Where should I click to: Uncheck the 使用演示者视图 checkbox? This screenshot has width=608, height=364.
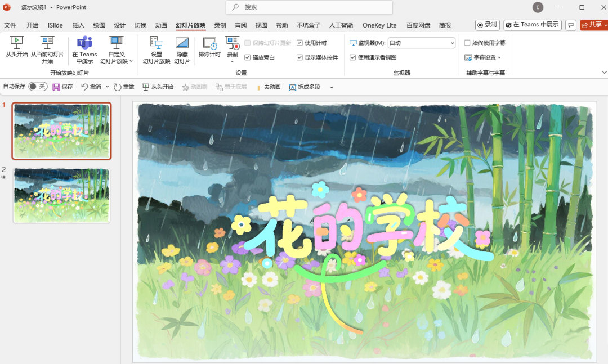tap(353, 57)
